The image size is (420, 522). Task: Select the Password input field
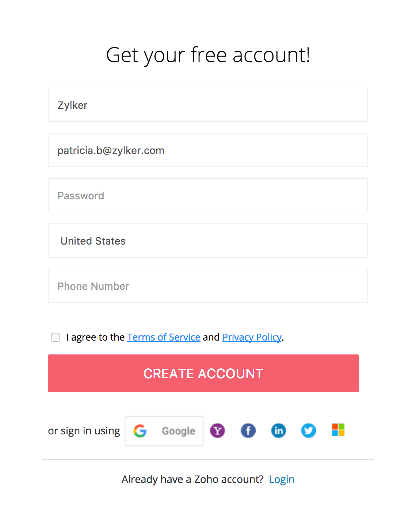click(x=208, y=196)
